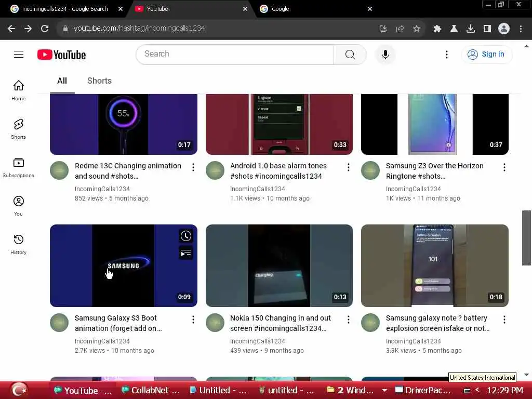Viewport: 532px width, 399px height.
Task: Click the Samsung Galaxy S3 Boot animation title
Action: tap(118, 323)
